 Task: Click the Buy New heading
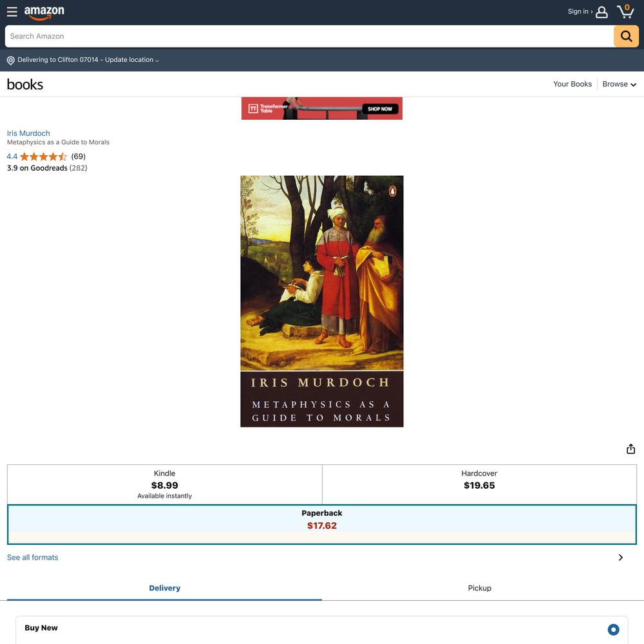tap(41, 627)
